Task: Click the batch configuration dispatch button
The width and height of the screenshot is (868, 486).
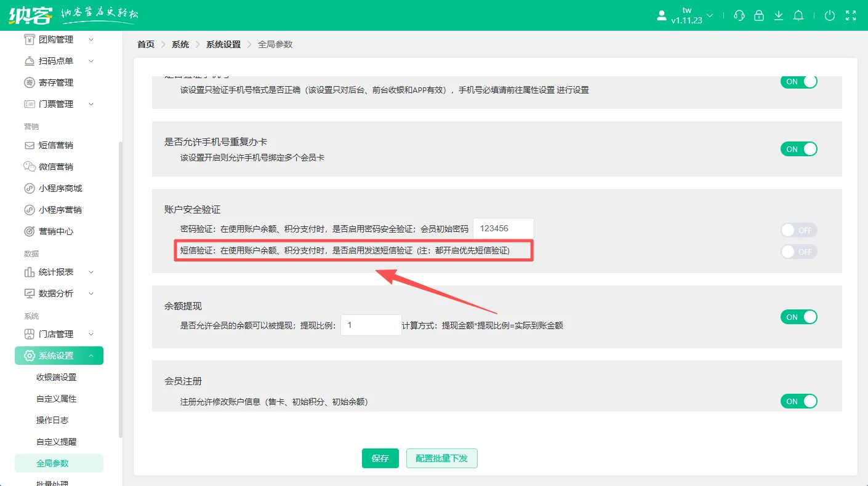Action: pos(441,458)
